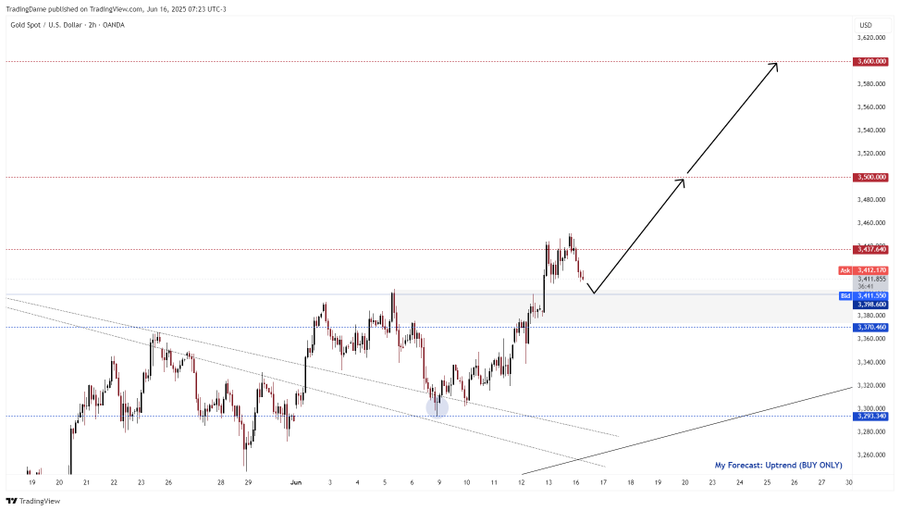The width and height of the screenshot is (900, 511).
Task: Click the USD currency label on the price axis
Action: pyautogui.click(x=865, y=25)
